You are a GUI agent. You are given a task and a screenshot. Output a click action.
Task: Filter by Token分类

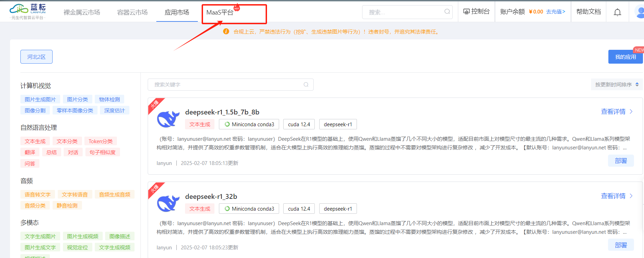pos(101,141)
